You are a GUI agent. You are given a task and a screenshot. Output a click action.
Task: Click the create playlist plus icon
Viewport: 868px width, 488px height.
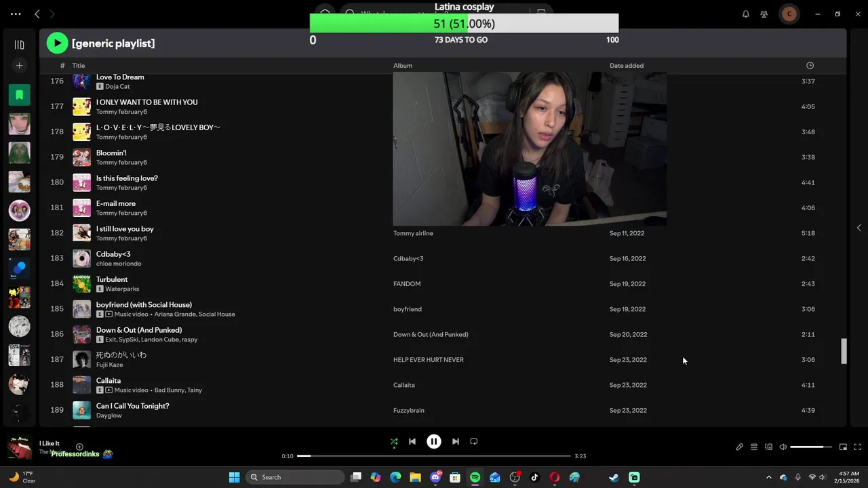[x=19, y=66]
